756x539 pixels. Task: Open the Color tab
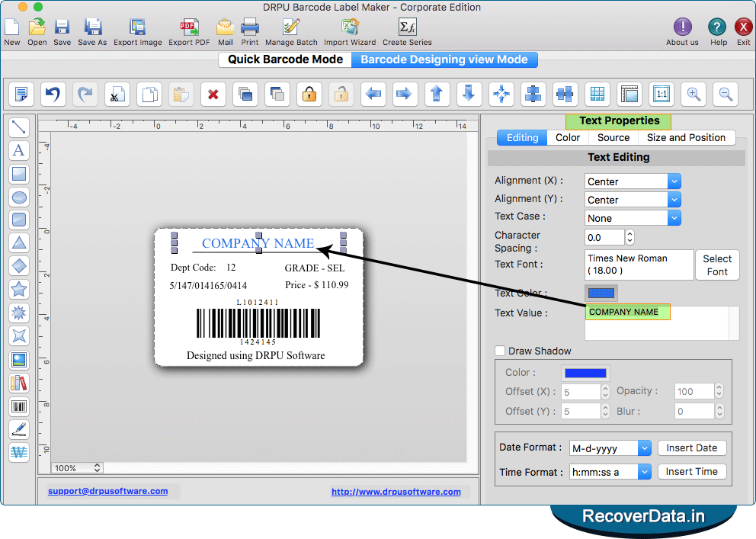[x=568, y=137]
